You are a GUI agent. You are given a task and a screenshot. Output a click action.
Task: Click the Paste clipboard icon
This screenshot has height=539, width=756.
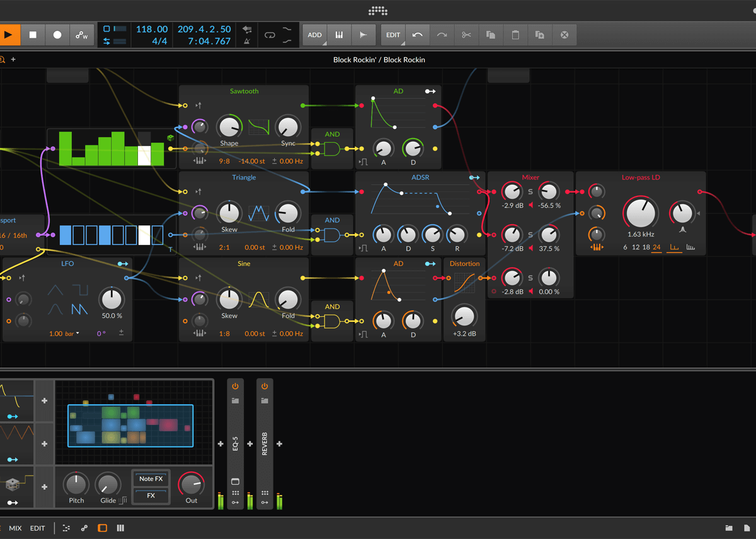pyautogui.click(x=515, y=35)
